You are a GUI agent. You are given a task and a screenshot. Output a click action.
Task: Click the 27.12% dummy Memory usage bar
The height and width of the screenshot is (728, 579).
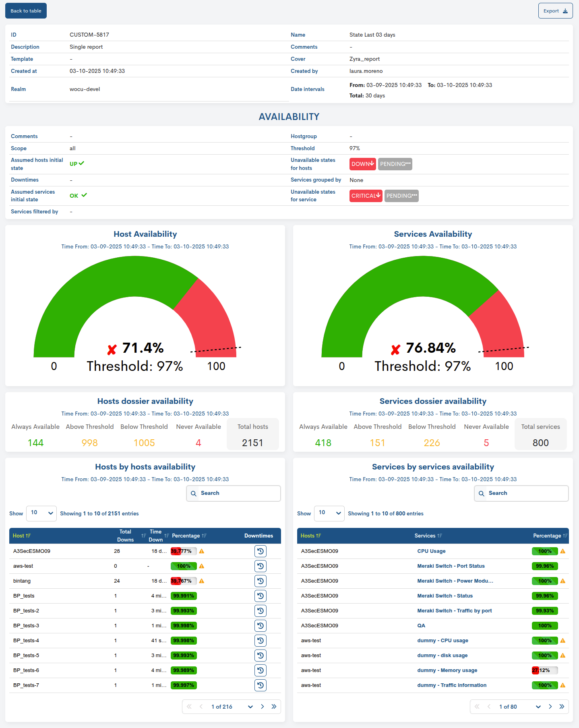click(544, 670)
